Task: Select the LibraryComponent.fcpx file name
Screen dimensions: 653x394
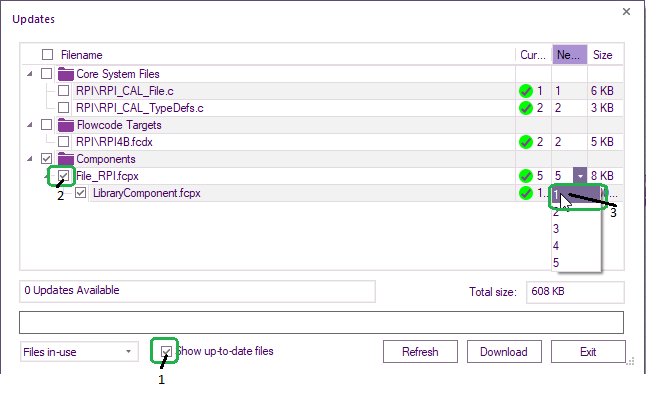Action: pyautogui.click(x=147, y=193)
